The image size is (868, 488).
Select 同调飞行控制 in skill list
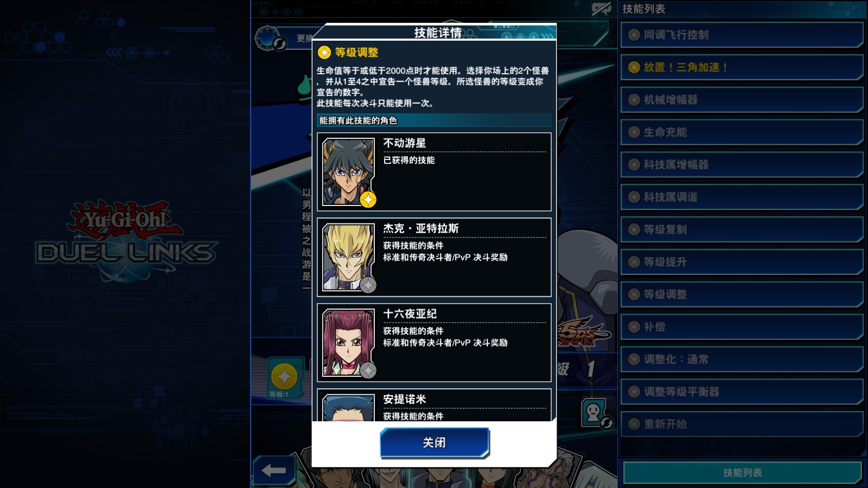[x=742, y=35]
